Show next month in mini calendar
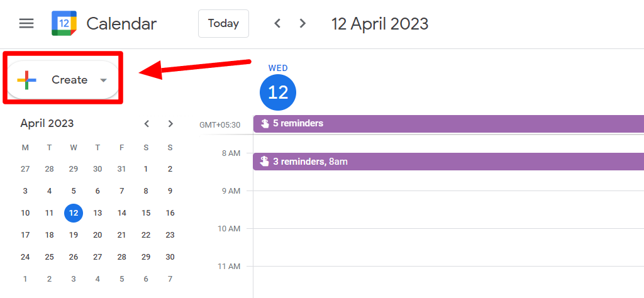 click(170, 123)
